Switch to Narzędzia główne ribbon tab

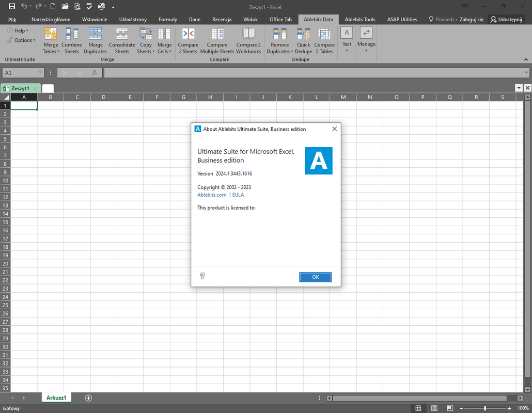(x=51, y=19)
